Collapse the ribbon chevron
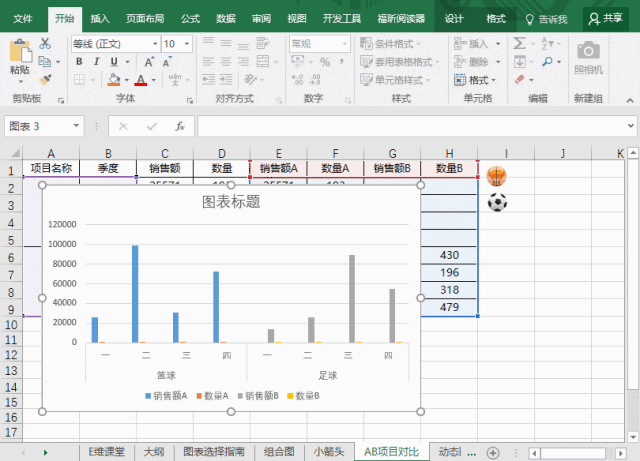The width and height of the screenshot is (640, 461). [x=630, y=100]
